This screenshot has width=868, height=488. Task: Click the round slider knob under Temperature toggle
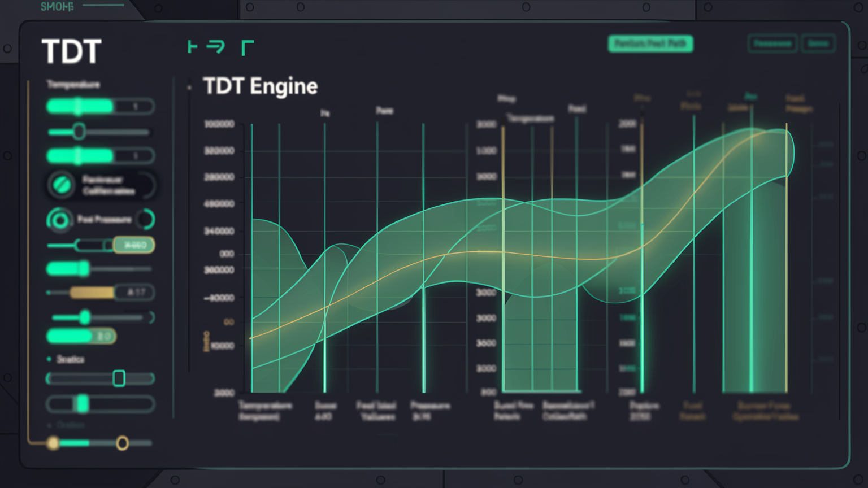point(79,132)
